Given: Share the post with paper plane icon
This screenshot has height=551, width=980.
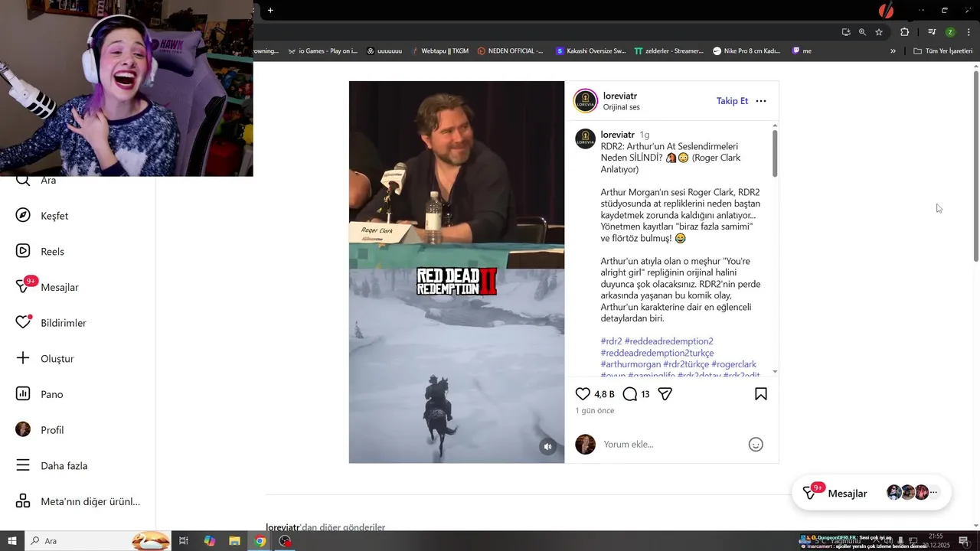Looking at the screenshot, I should point(665,394).
